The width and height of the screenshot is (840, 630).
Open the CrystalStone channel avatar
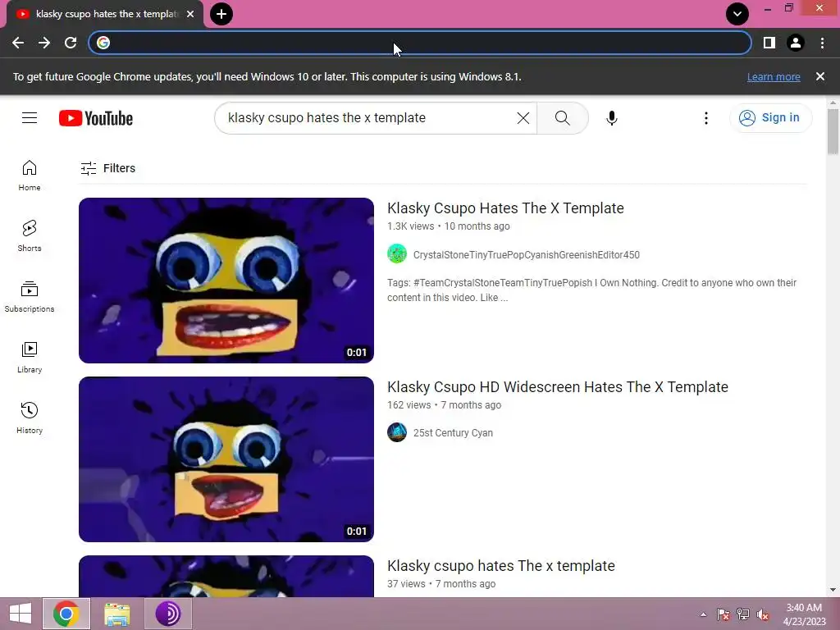coord(397,254)
